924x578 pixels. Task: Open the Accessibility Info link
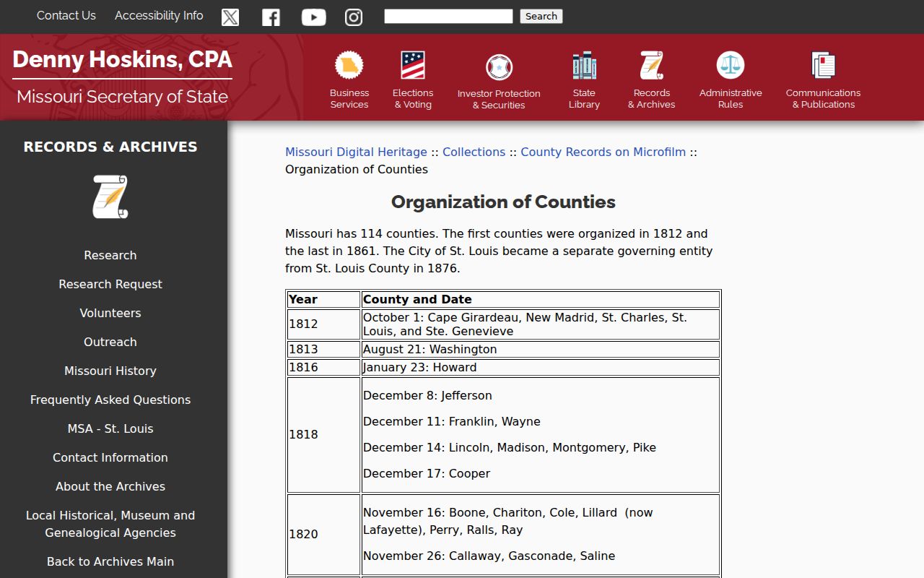tap(159, 15)
